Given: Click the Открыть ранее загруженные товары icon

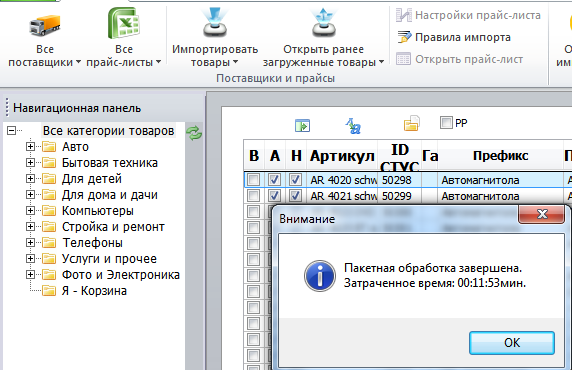Looking at the screenshot, I should coord(323,23).
